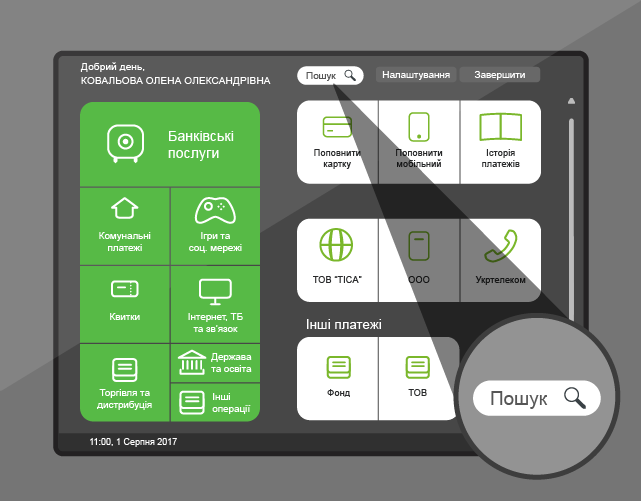Select the Фонд payment icon

pos(338,367)
